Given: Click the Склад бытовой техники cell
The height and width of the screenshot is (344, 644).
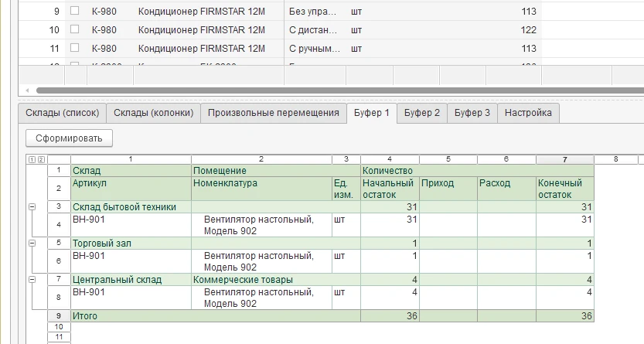Looking at the screenshot, I should [x=131, y=207].
